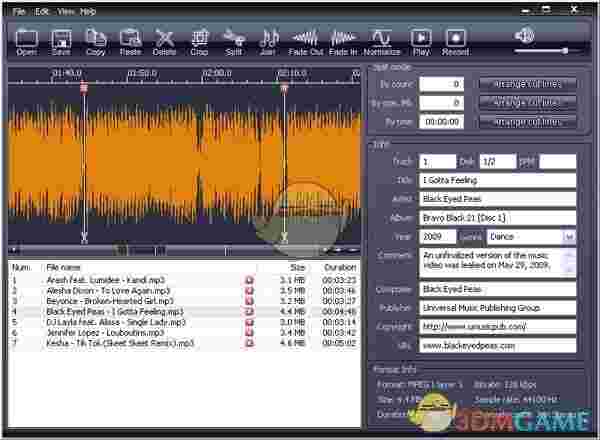The height and width of the screenshot is (440, 600).
Task: Click Arrange cut lines button for By time
Action: tap(528, 121)
